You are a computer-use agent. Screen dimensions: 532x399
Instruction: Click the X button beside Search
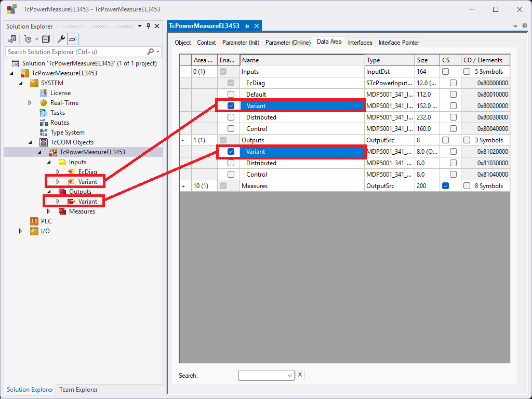pyautogui.click(x=300, y=375)
